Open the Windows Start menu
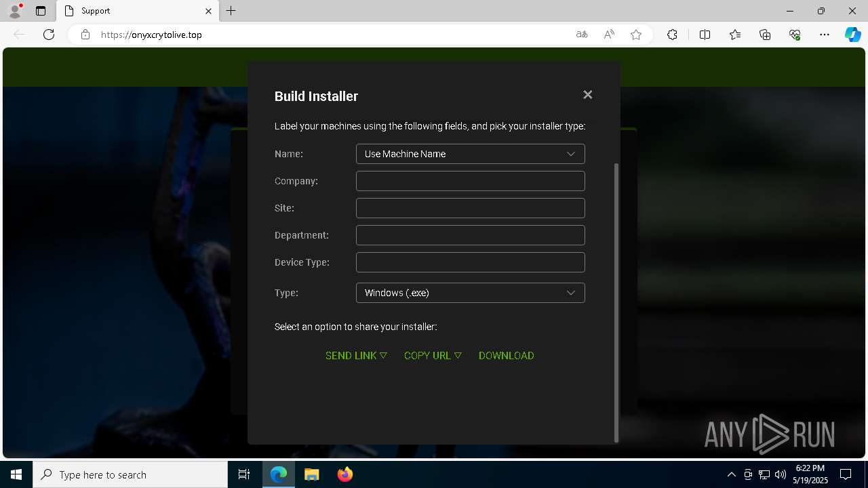Screen dimensions: 868x488 pyautogui.click(x=16, y=474)
